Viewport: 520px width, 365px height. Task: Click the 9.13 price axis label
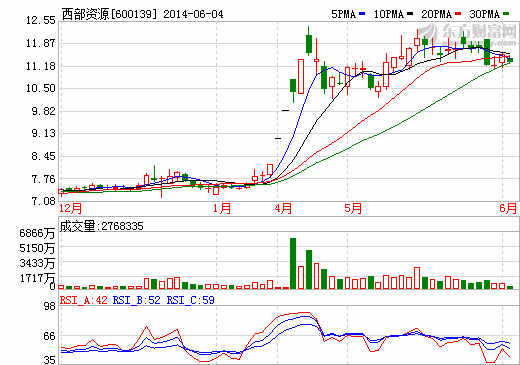[44, 134]
